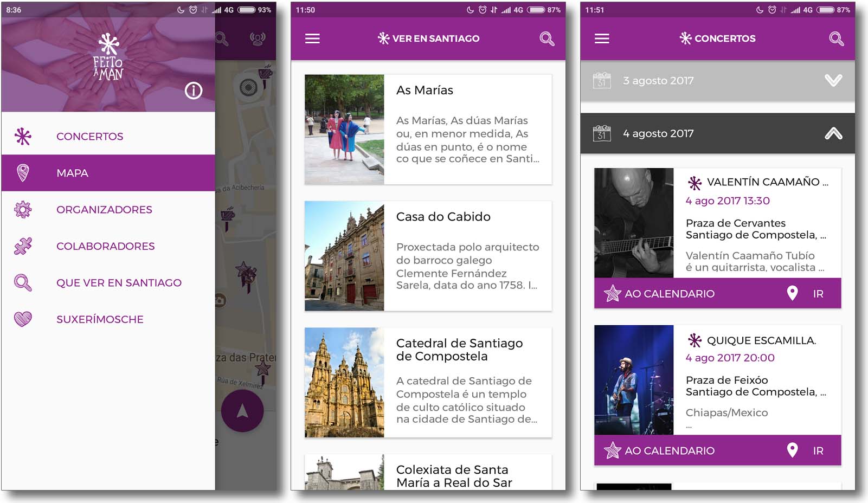This screenshot has height=503, width=868.
Task: Open Colexiata de Santa María card
Action: (x=428, y=472)
